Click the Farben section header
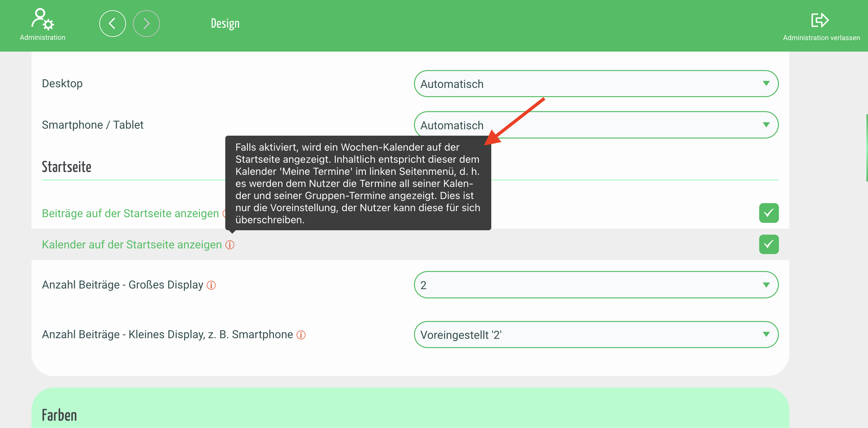Viewport: 868px width, 428px height. tap(59, 415)
